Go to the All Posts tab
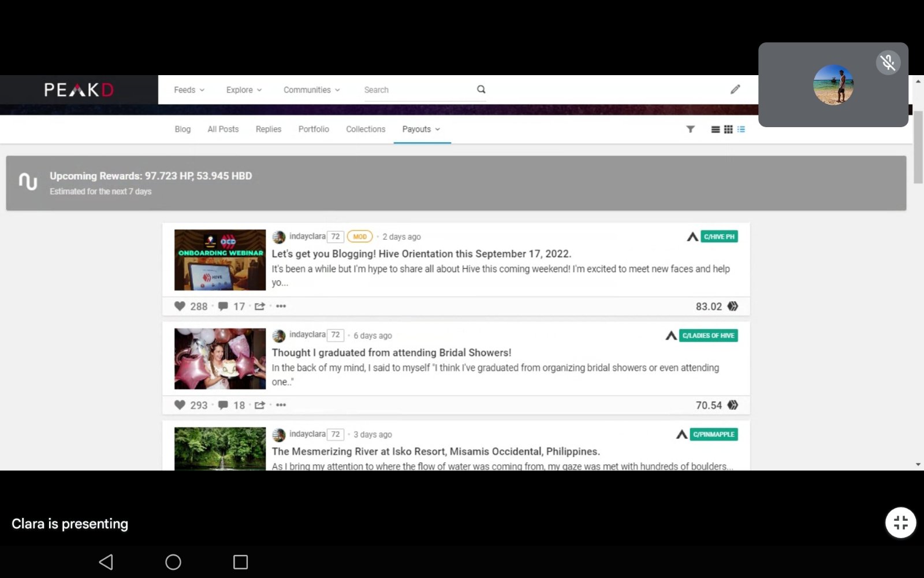 (223, 129)
